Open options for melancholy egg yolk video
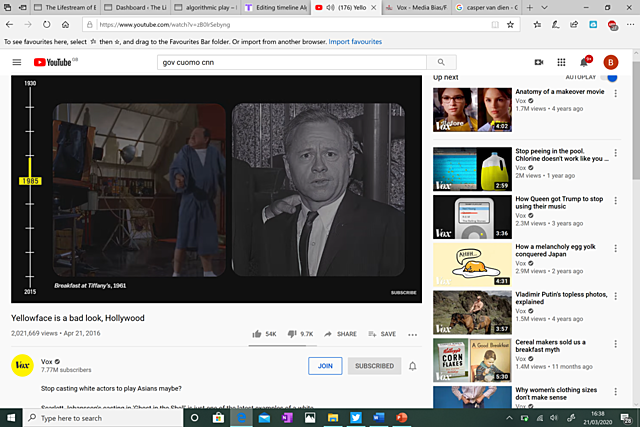The image size is (640, 427). point(616,248)
